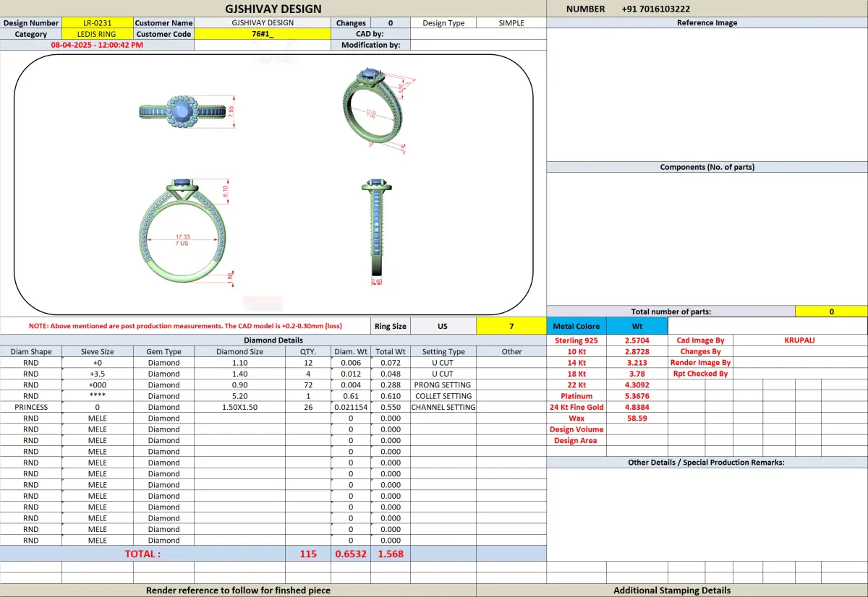Image resolution: width=868 pixels, height=597 pixels.
Task: Click the blue Wt header cell
Action: tap(637, 326)
